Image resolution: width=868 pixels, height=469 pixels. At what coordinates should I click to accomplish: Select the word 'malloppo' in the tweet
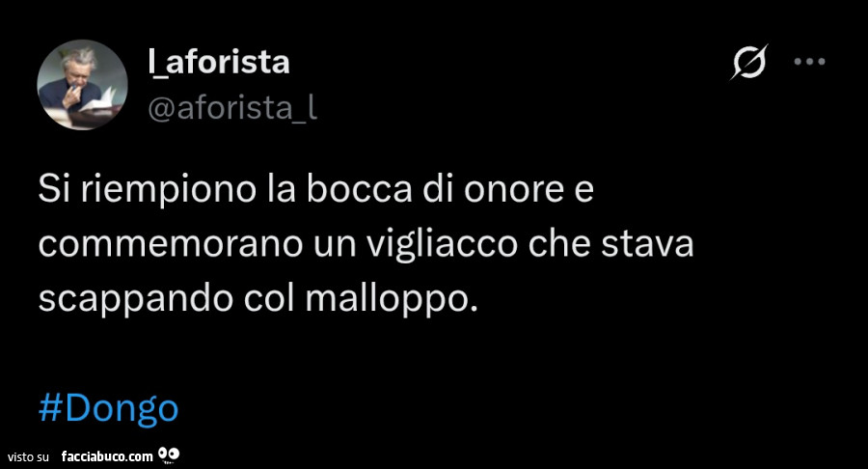[389, 299]
